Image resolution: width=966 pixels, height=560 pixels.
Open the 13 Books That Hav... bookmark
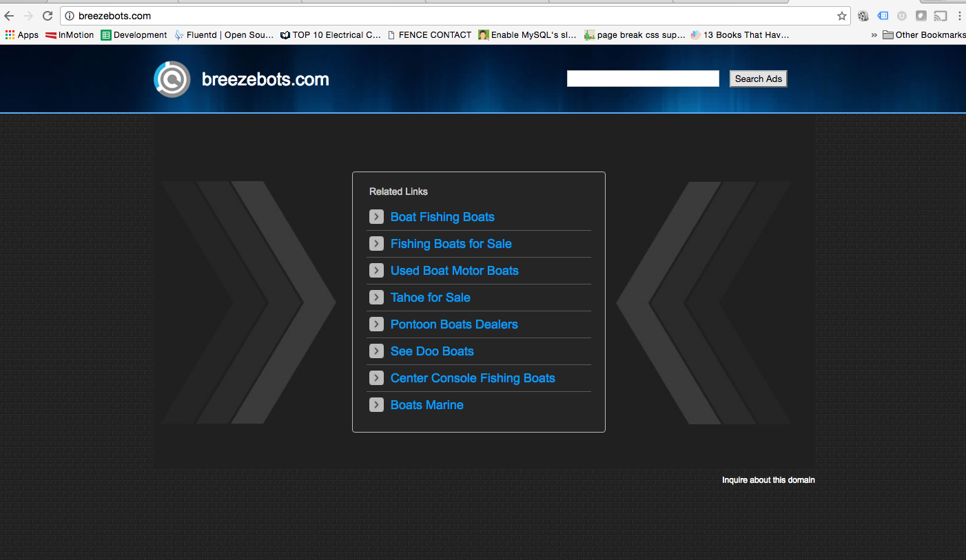[740, 35]
